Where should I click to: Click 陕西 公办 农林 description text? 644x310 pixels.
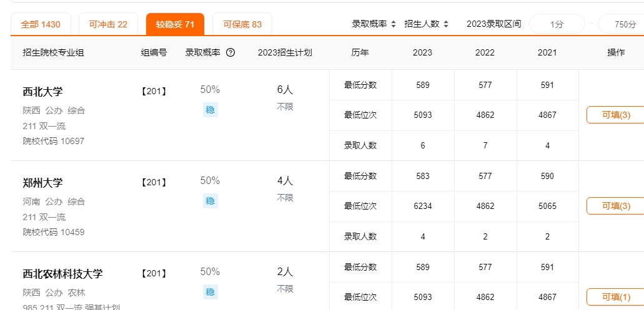click(54, 293)
